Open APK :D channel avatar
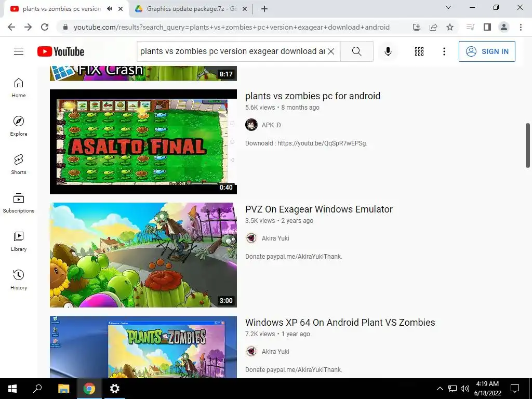The width and height of the screenshot is (532, 399). tap(251, 125)
